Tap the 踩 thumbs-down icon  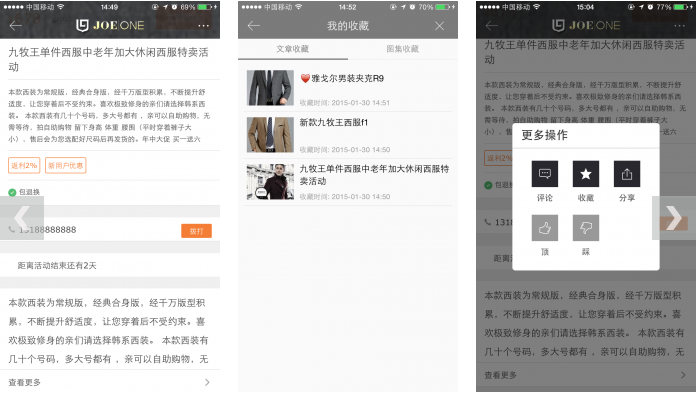pos(585,228)
